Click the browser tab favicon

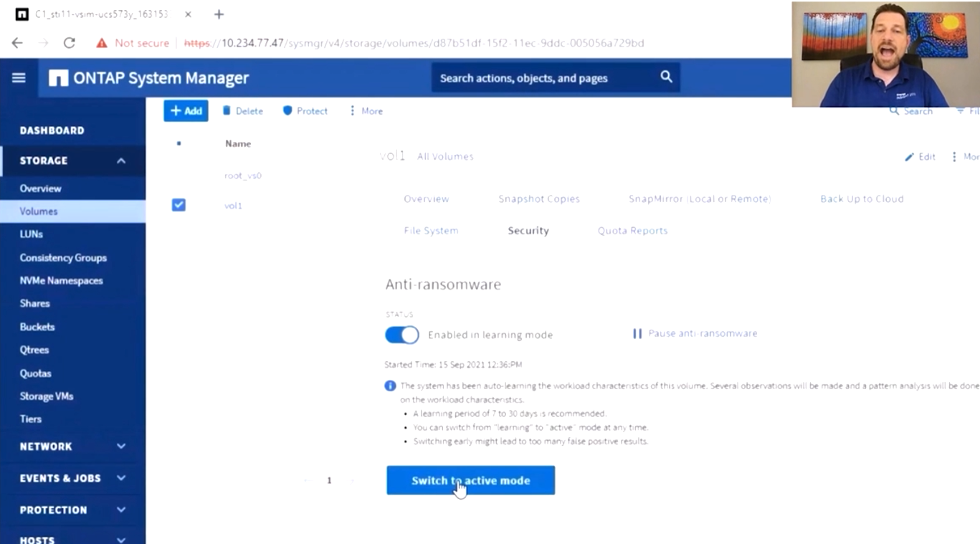22,14
